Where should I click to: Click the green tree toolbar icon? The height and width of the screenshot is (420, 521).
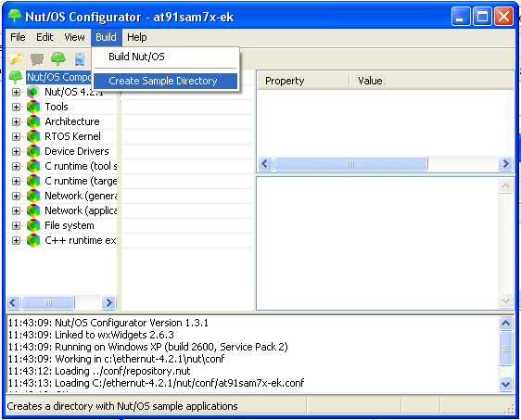[x=58, y=58]
